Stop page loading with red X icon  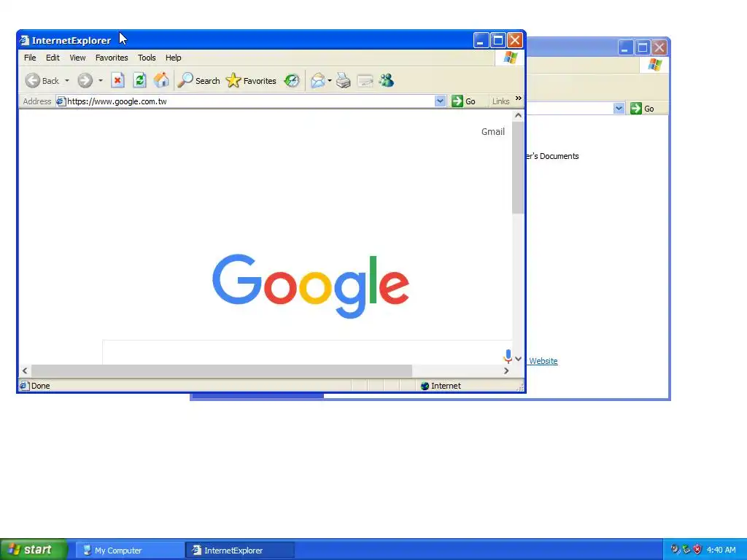point(117,80)
